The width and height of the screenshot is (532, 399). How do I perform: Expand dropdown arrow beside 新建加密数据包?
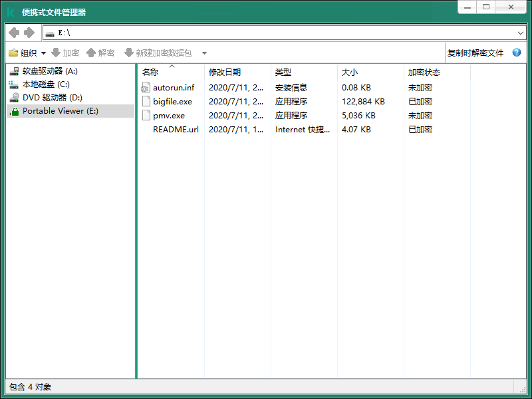click(204, 53)
